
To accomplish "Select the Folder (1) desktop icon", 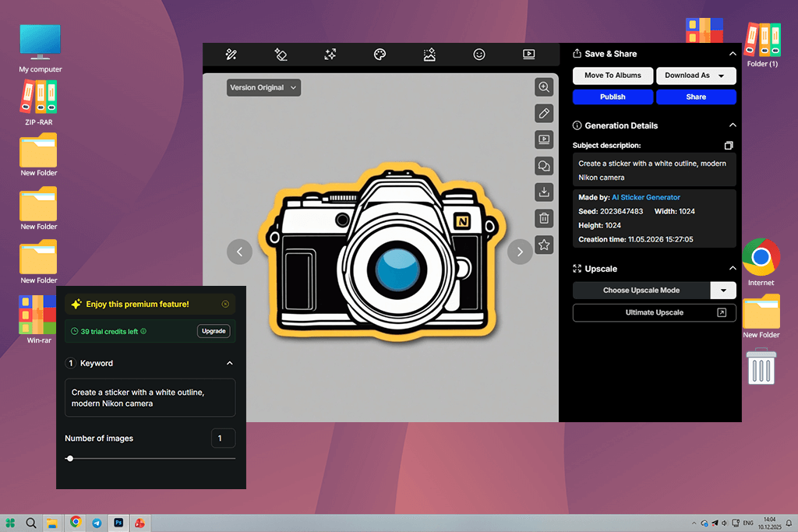I will point(762,44).
